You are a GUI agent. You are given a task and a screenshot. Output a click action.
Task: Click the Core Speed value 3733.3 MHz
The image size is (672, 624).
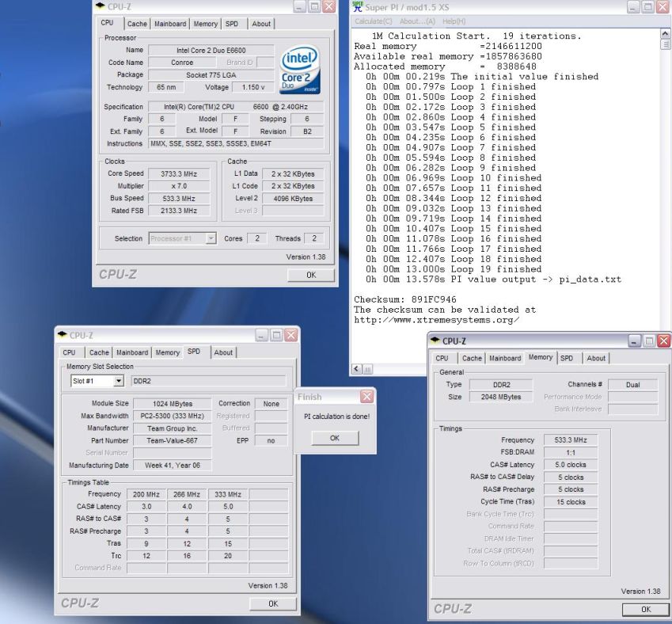[x=179, y=174]
